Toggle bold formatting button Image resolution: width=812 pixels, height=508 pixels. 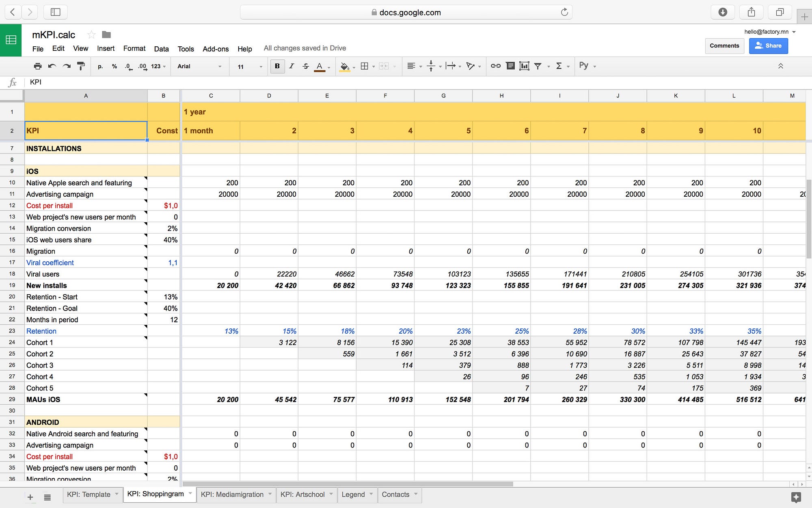coord(277,66)
